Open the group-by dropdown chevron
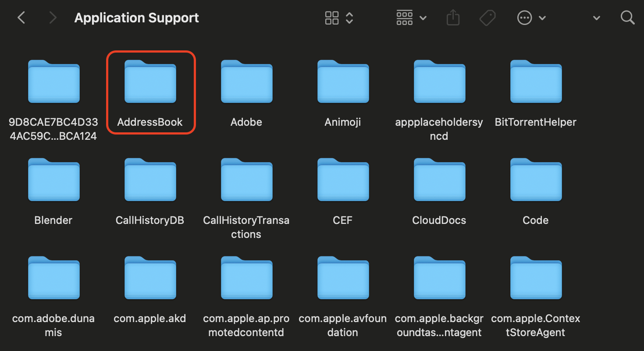The height and width of the screenshot is (351, 644). (x=423, y=18)
